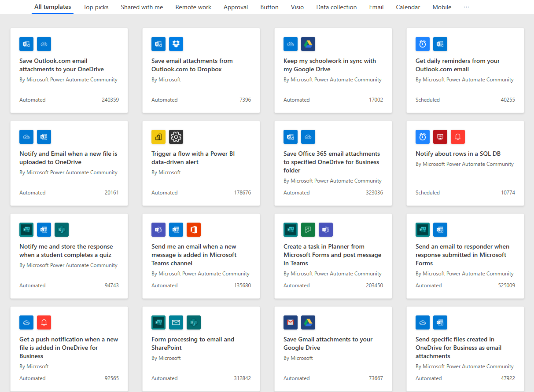
Task: Select the Data collection tab
Action: (x=336, y=7)
